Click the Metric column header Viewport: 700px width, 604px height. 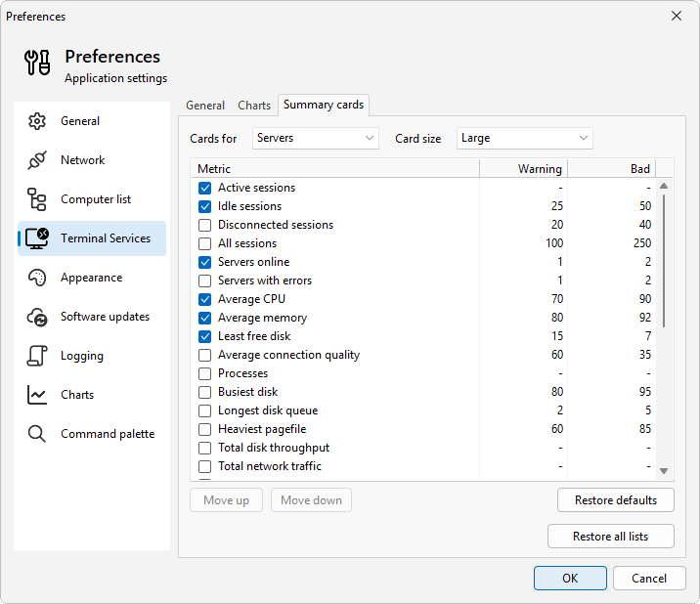click(334, 169)
